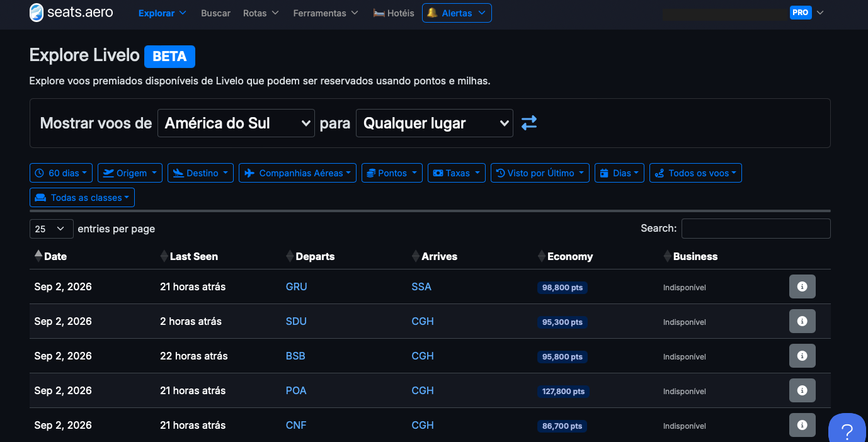This screenshot has height=442, width=868.
Task: Click the POA departure airport link
Action: click(x=296, y=390)
